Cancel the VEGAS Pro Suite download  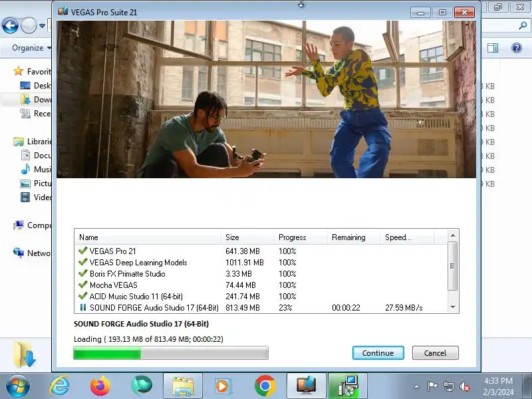tap(435, 353)
